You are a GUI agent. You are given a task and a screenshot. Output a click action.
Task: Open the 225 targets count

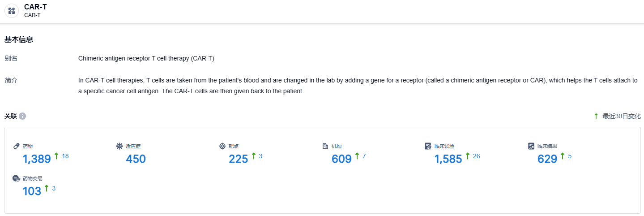tap(238, 159)
